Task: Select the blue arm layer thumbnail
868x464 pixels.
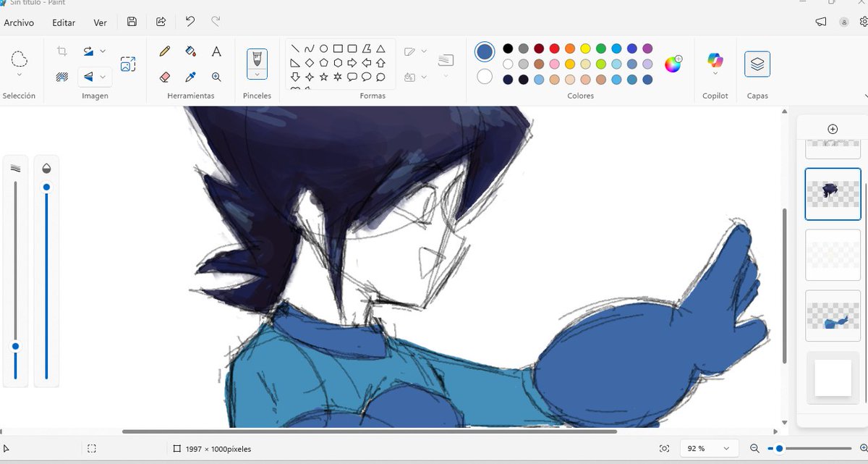Action: (833, 316)
